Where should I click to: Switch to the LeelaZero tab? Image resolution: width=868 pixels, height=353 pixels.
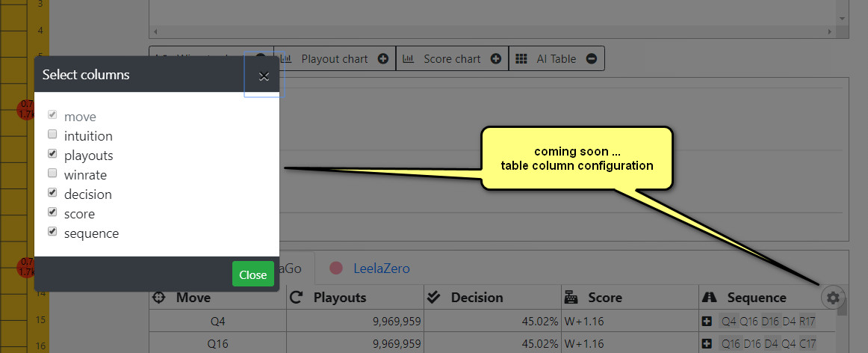point(381,268)
